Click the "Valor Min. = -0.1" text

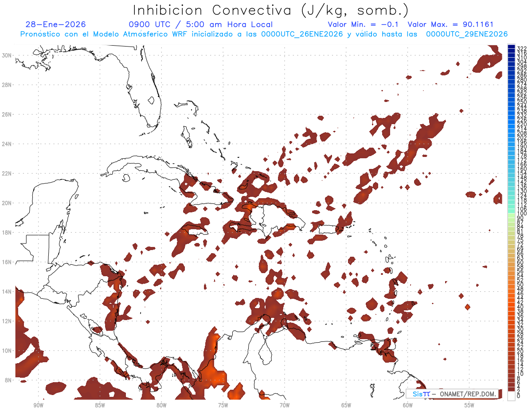coord(363,24)
